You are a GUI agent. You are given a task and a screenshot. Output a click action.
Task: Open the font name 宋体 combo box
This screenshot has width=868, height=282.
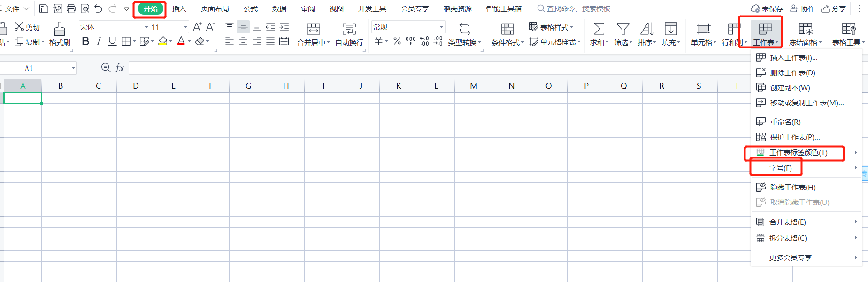pos(114,27)
